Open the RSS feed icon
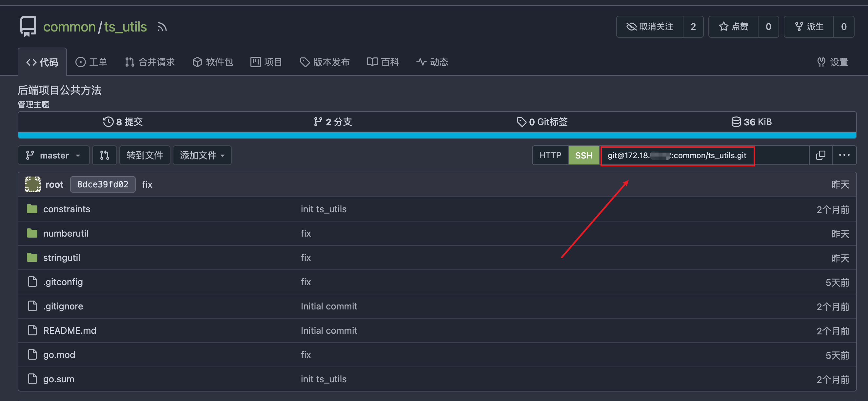The image size is (868, 401). coord(162,27)
